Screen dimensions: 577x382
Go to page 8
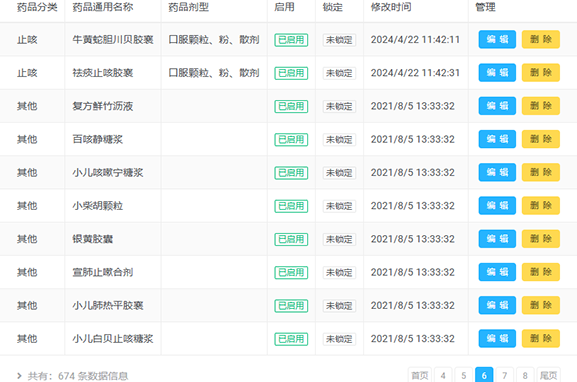click(525, 375)
